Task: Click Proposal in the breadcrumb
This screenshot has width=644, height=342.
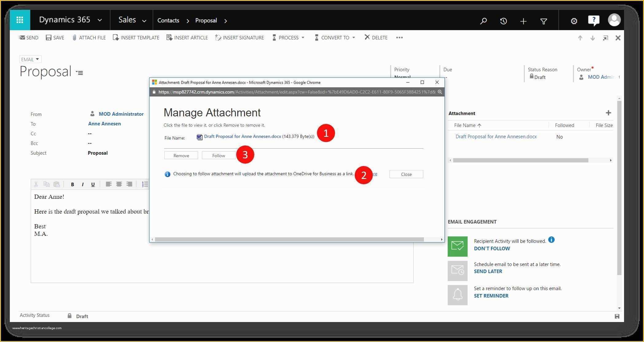Action: point(206,20)
